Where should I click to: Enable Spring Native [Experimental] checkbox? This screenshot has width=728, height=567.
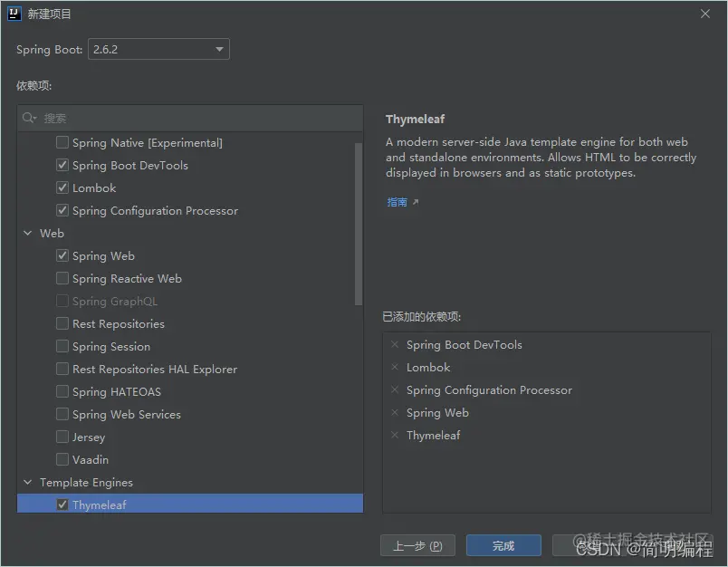62,142
